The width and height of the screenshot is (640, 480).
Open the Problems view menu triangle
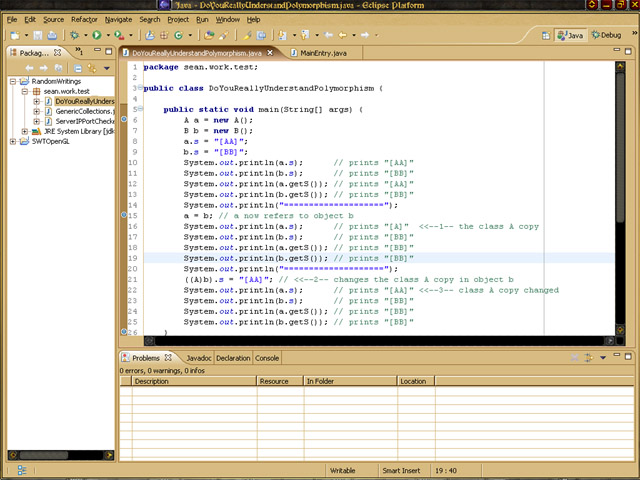pos(603,358)
